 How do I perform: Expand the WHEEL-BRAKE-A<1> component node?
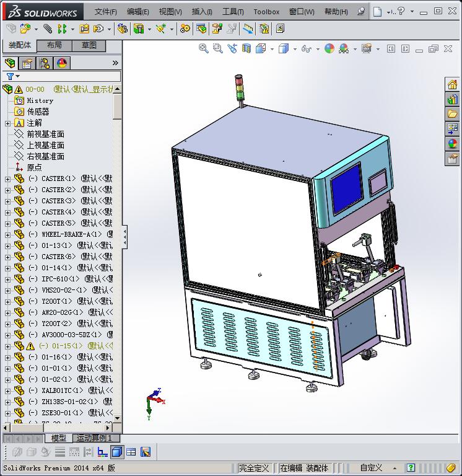point(7,235)
